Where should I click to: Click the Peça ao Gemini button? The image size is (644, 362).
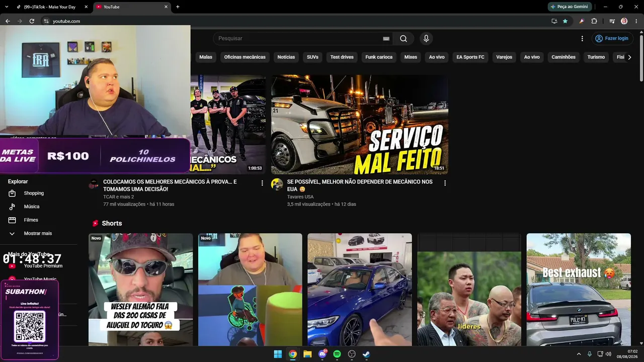569,7
